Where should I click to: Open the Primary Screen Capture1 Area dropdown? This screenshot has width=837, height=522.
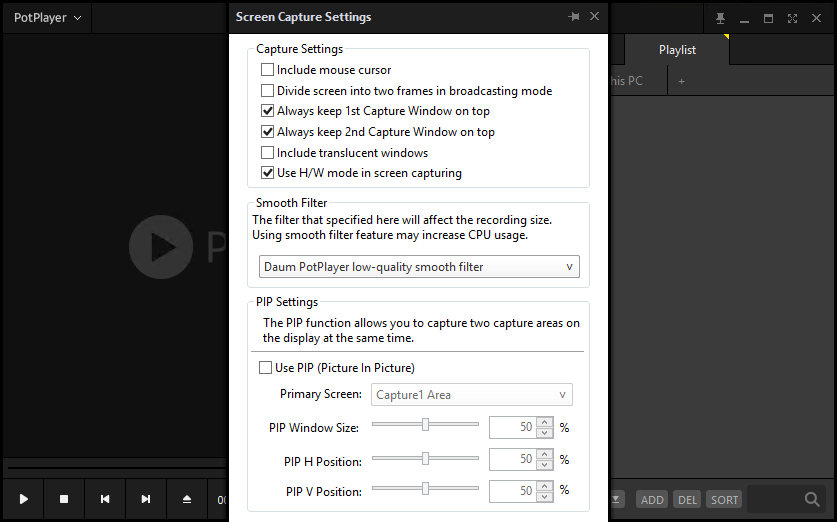[x=472, y=395]
